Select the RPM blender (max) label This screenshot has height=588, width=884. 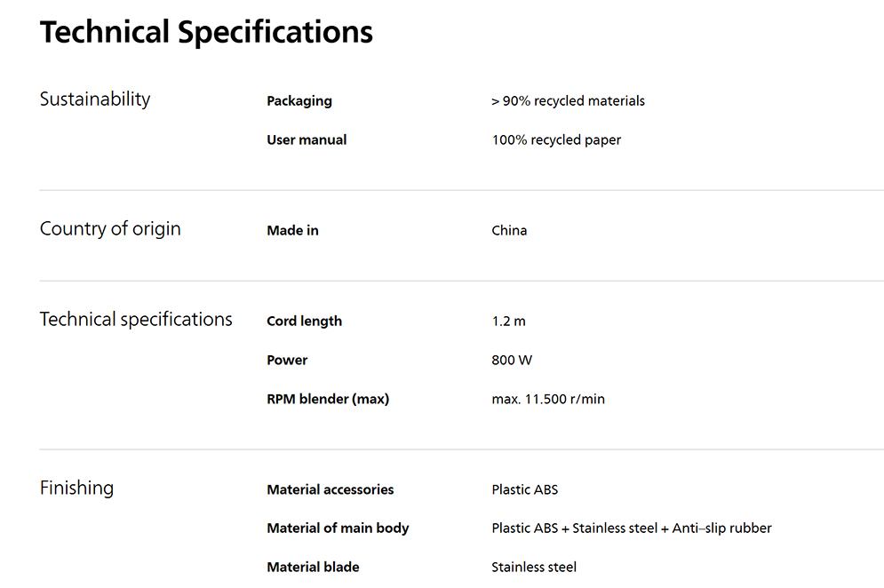(328, 400)
